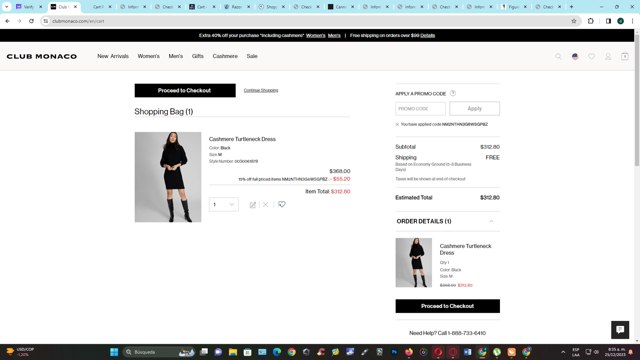Screen dimensions: 640x360
Task: Open File Explorer from taskbar
Action: coord(233,352)
